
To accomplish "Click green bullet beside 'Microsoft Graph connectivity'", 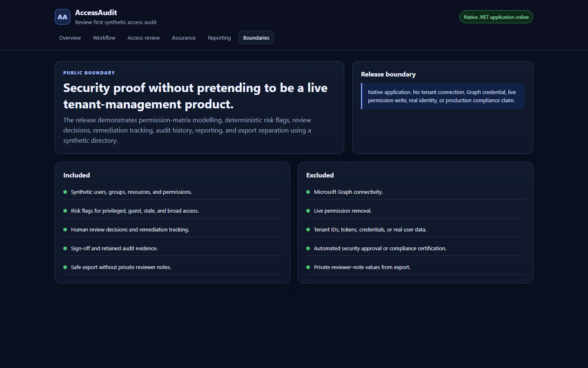I will tap(308, 192).
